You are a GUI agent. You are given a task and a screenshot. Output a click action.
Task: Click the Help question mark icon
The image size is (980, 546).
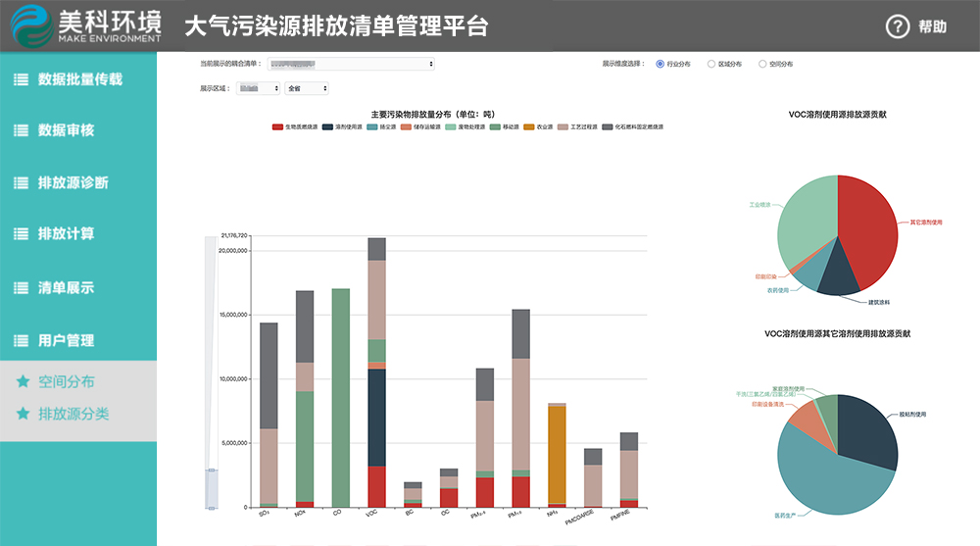coord(898,27)
